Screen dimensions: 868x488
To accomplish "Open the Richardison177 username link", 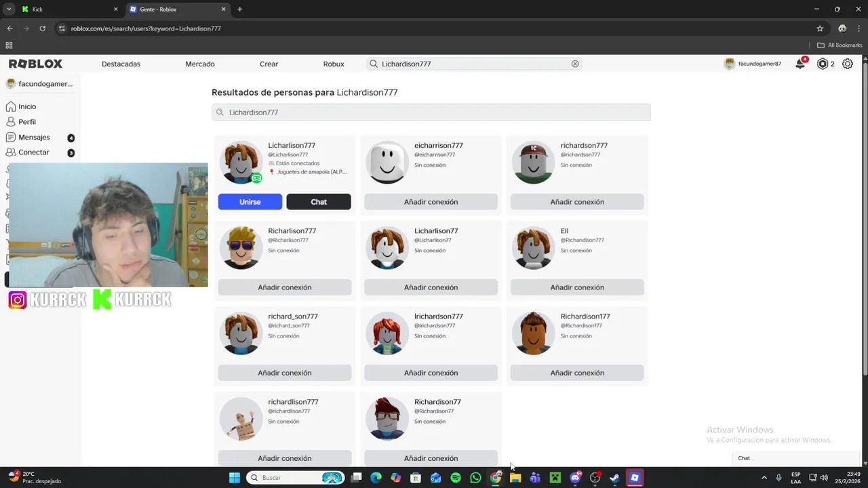I will (585, 317).
